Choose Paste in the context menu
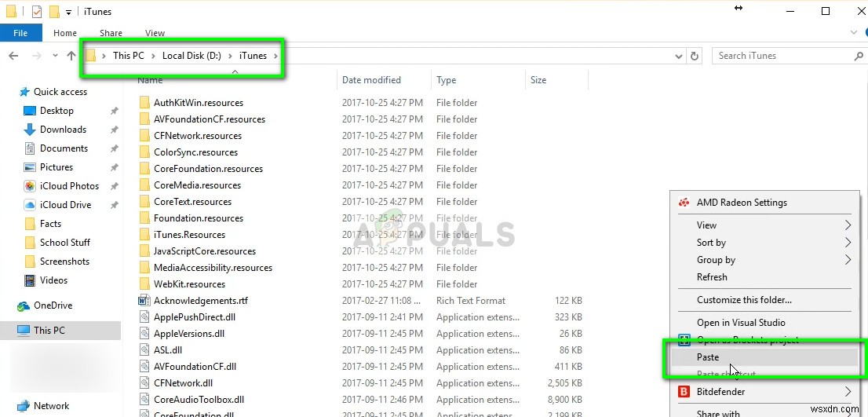This screenshot has width=868, height=417. pyautogui.click(x=765, y=358)
